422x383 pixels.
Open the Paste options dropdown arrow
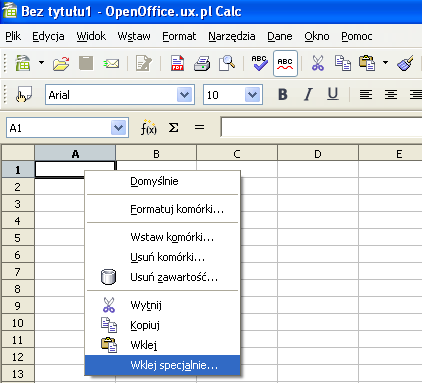tap(385, 62)
